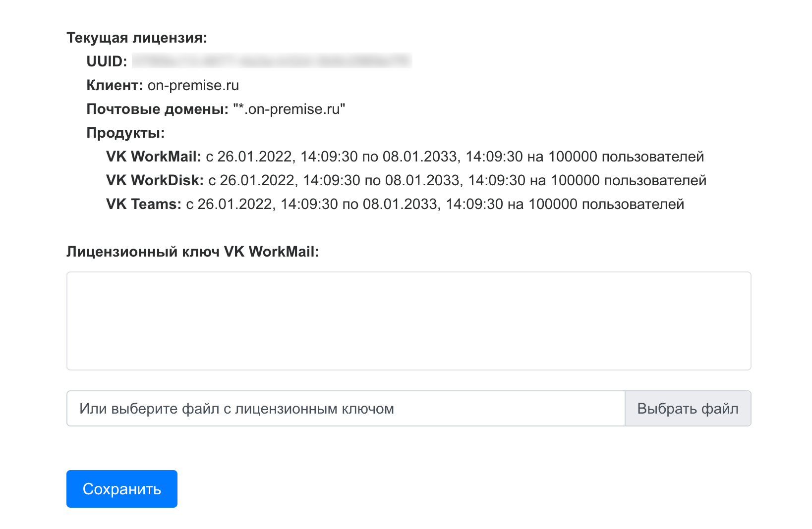Click the "UUID:" label
The width and height of the screenshot is (812, 529).
click(x=107, y=61)
